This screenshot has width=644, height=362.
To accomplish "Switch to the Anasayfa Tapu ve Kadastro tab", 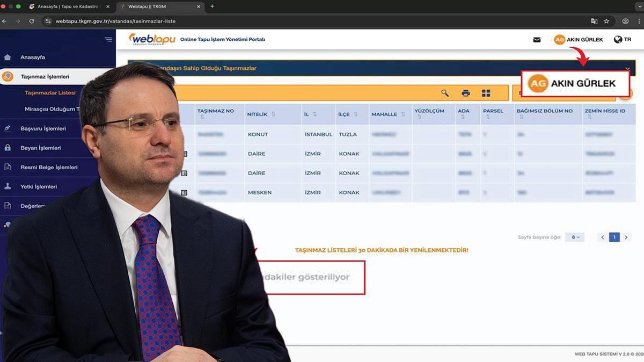I will [67, 6].
